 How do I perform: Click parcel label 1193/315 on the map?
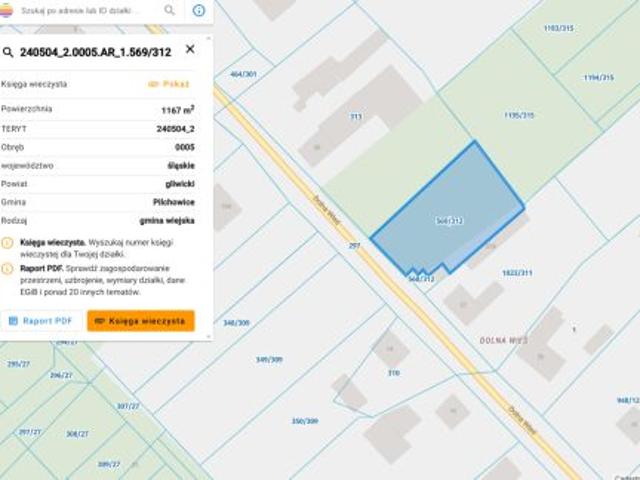click(x=558, y=28)
